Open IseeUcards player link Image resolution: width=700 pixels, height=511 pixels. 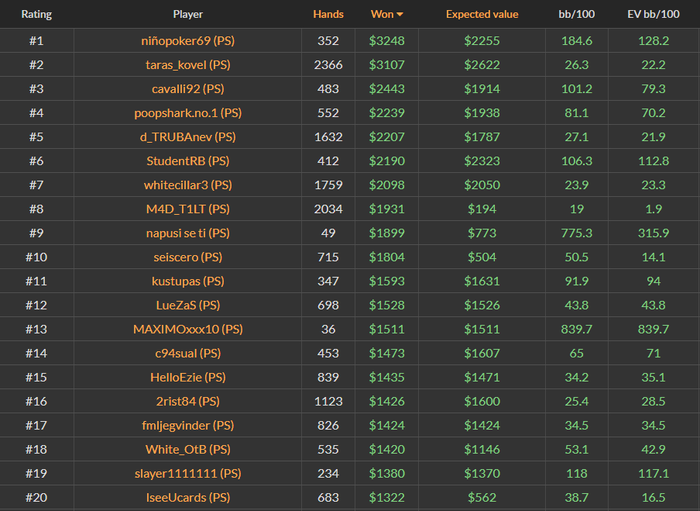click(188, 497)
